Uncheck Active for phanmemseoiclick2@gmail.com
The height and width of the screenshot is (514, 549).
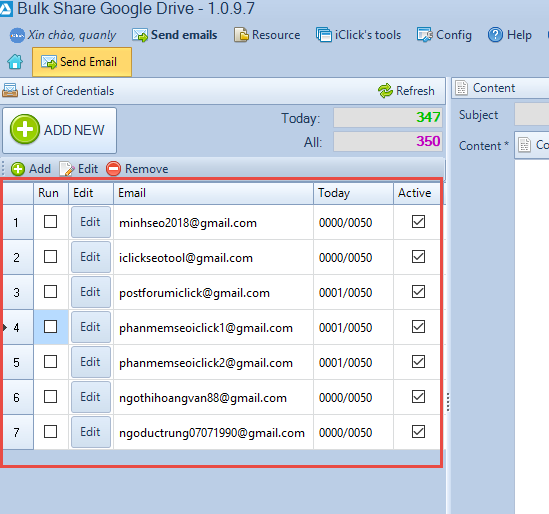pos(418,362)
